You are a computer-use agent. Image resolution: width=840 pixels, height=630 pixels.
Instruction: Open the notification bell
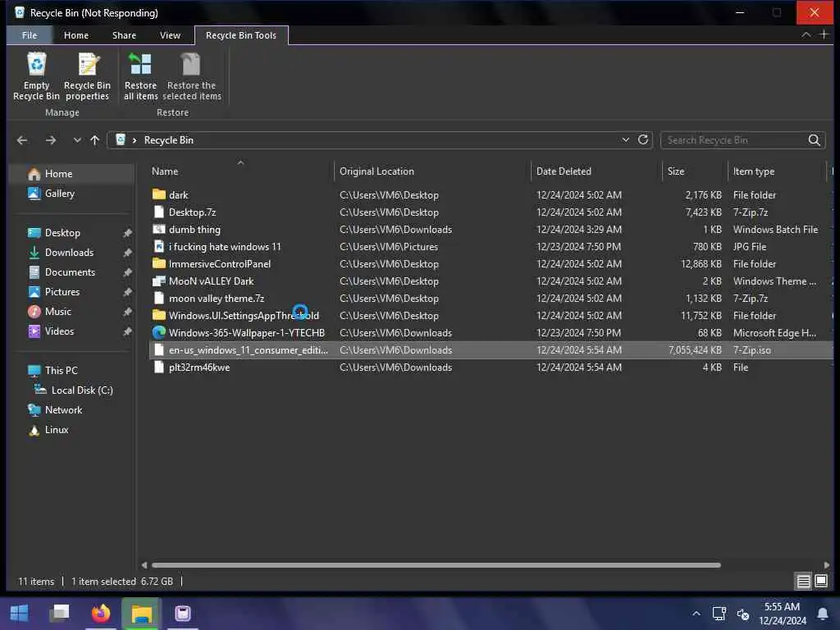point(822,614)
